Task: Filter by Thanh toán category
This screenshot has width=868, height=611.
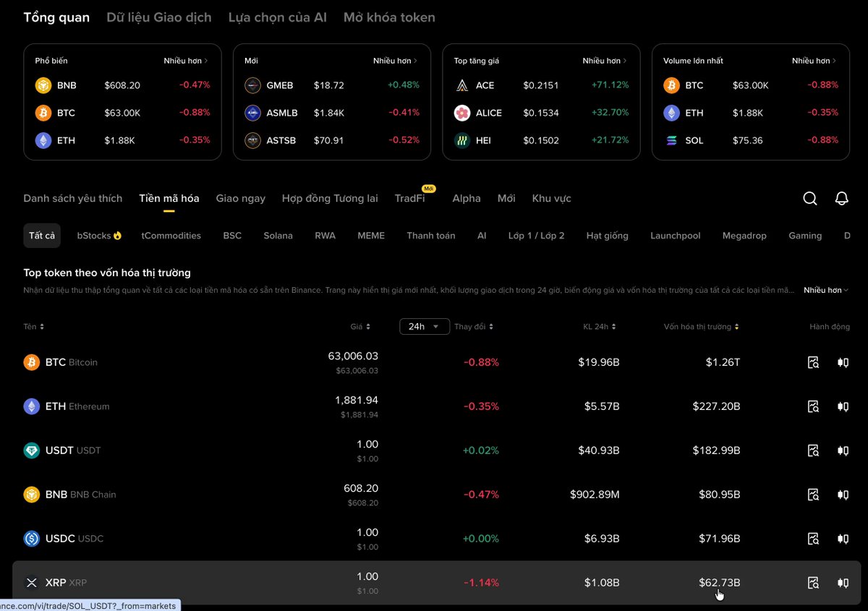Action: click(x=431, y=236)
